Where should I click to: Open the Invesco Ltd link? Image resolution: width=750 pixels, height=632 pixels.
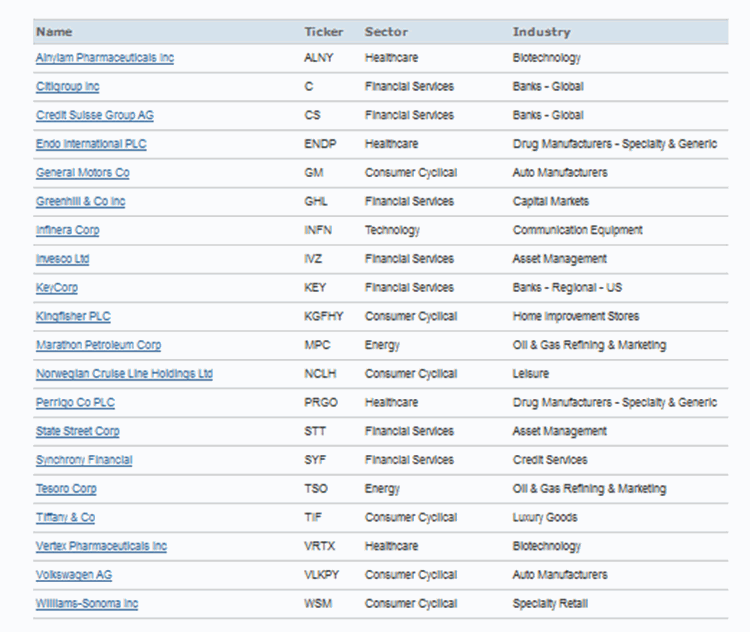point(62,259)
